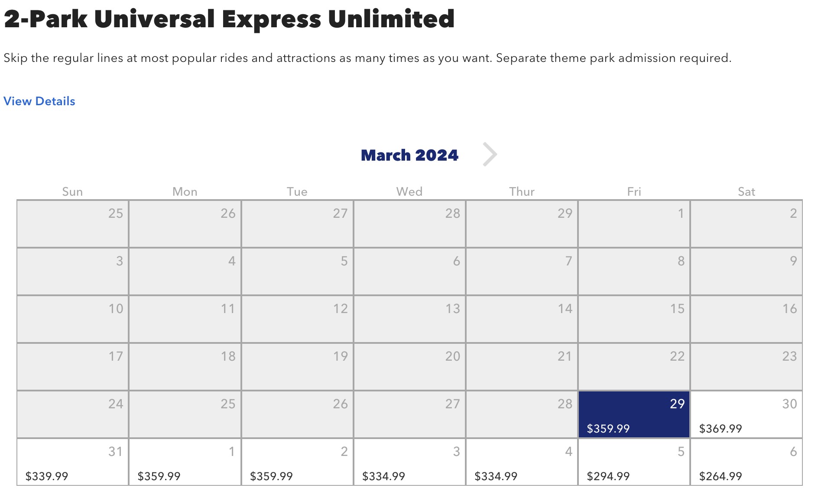Viewport: 818px width, 504px height.
Task: Click disabled date March 28
Action: click(x=522, y=414)
